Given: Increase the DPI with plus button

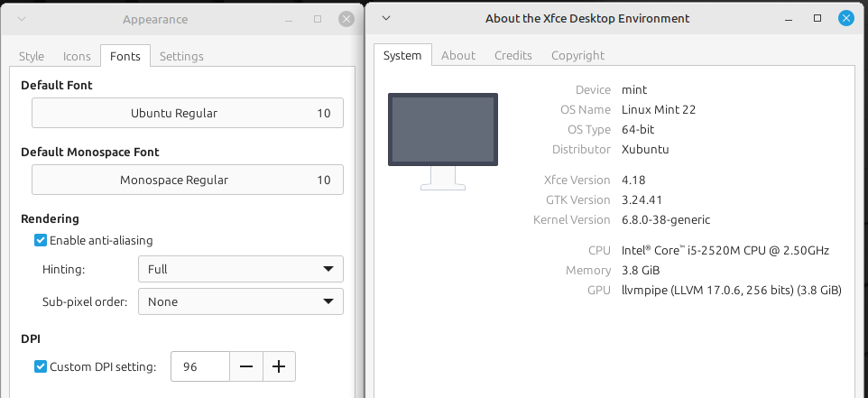Looking at the screenshot, I should click(x=279, y=366).
